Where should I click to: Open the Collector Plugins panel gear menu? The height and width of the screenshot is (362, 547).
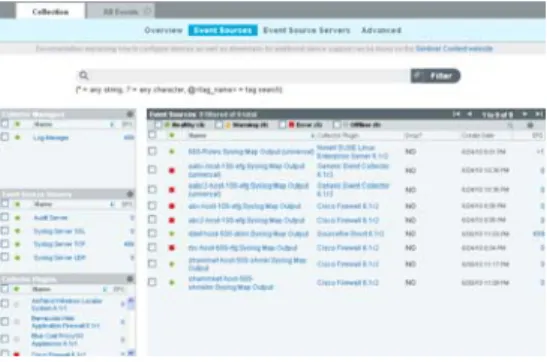130,279
